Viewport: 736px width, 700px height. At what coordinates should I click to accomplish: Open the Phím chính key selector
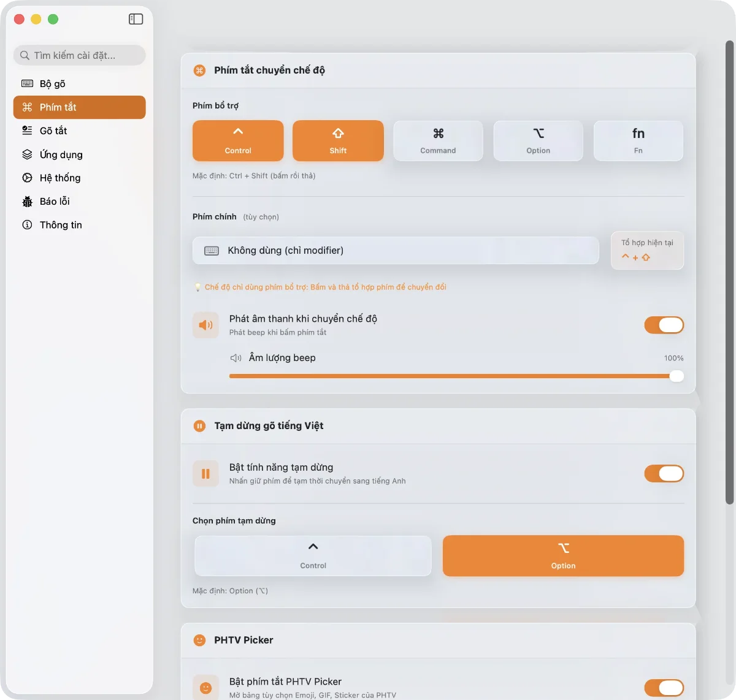pos(396,251)
